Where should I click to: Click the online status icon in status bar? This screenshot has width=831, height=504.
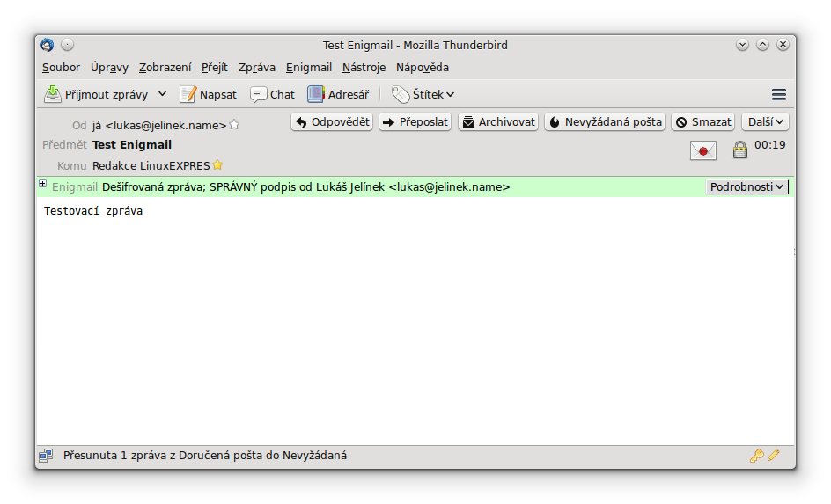pyautogui.click(x=46, y=456)
